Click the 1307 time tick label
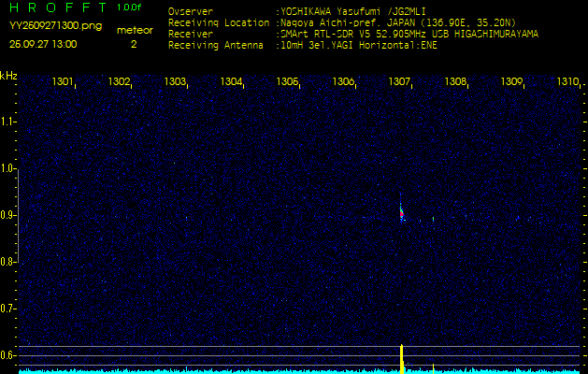This screenshot has height=374, width=588. 399,82
